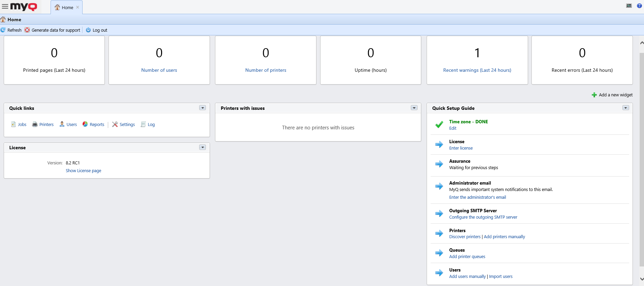This screenshot has width=644, height=286.
Task: Click the scrollbar down arrow
Action: [x=641, y=279]
